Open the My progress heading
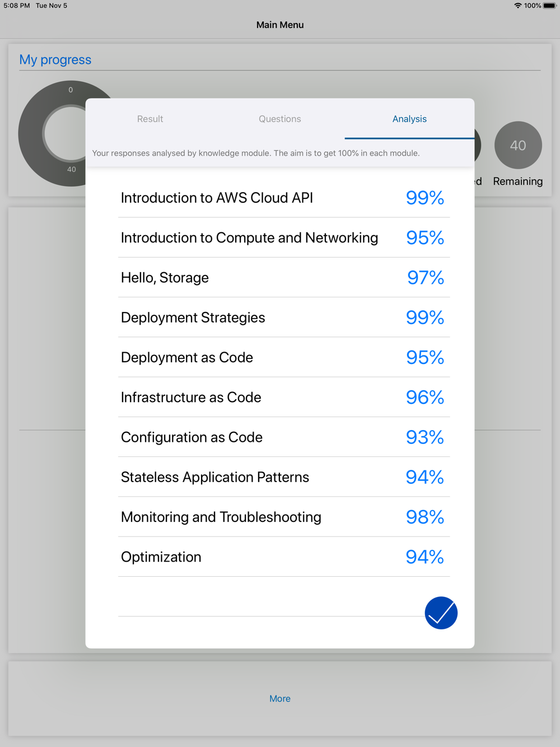 tap(55, 59)
